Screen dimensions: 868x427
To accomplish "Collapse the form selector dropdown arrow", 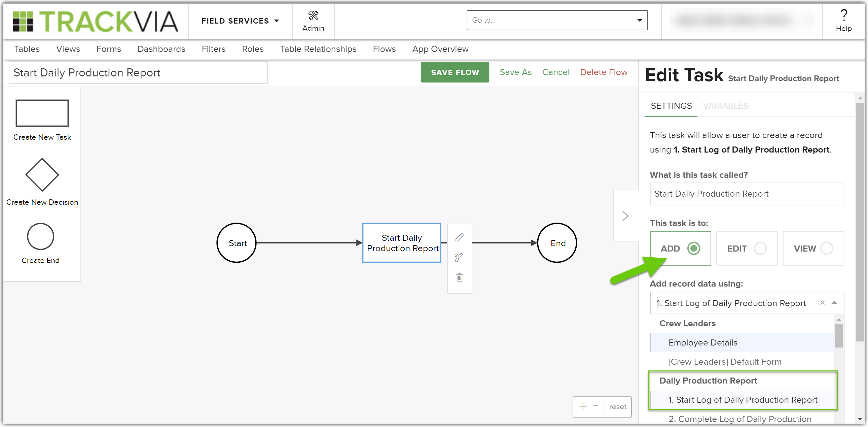I will point(834,303).
